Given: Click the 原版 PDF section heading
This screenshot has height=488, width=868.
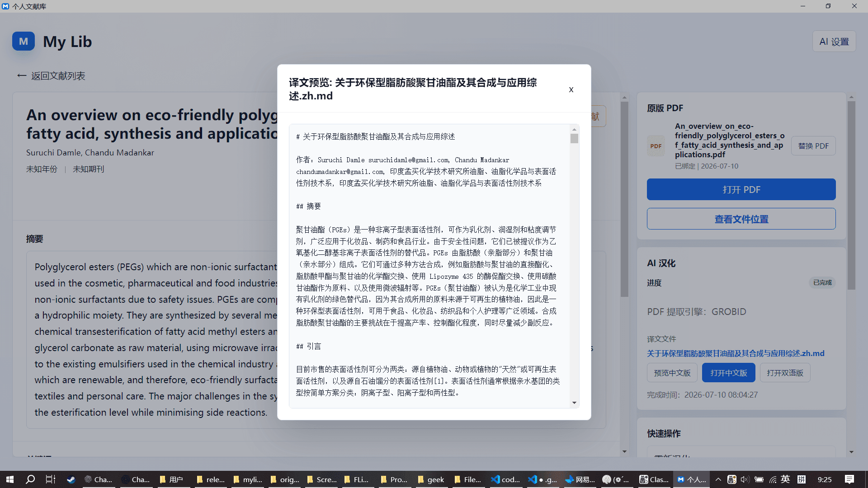Looking at the screenshot, I should pos(665,108).
